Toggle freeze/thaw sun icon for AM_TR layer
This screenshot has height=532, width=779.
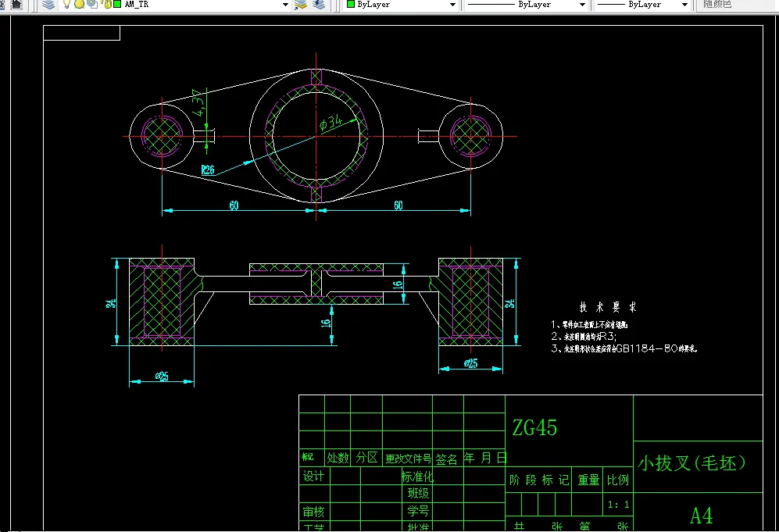[79, 5]
